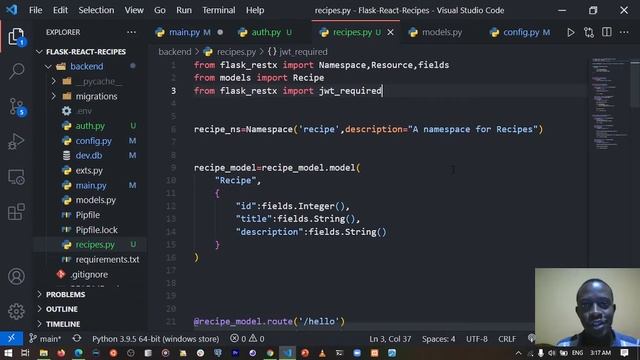Open changes compare icon in editor toolbar

589,32
